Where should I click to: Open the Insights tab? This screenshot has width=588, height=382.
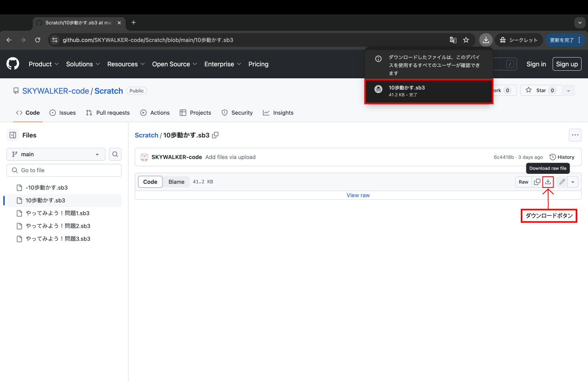[x=278, y=113]
